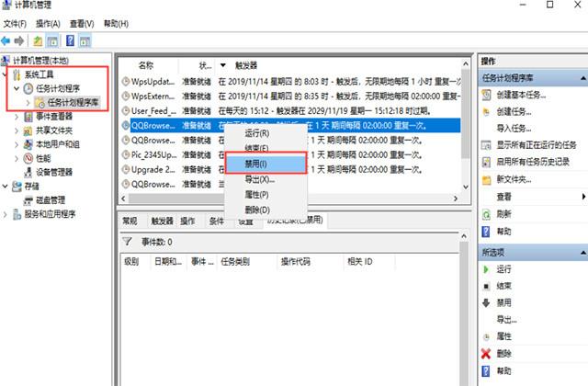
Task: Click the task list scroll down arrow
Action: click(466, 187)
